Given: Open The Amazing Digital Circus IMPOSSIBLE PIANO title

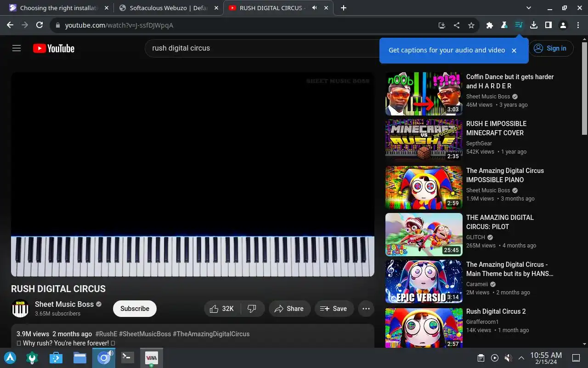Looking at the screenshot, I should tap(505, 175).
